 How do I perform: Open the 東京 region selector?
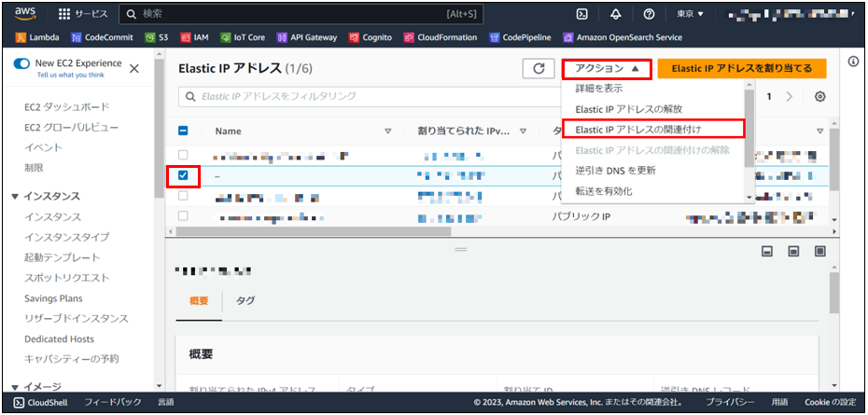[x=690, y=14]
